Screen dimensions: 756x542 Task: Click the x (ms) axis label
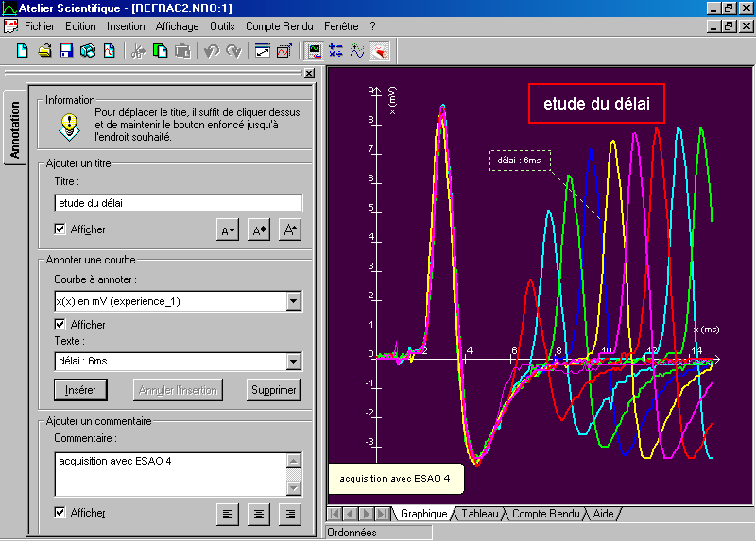point(707,330)
